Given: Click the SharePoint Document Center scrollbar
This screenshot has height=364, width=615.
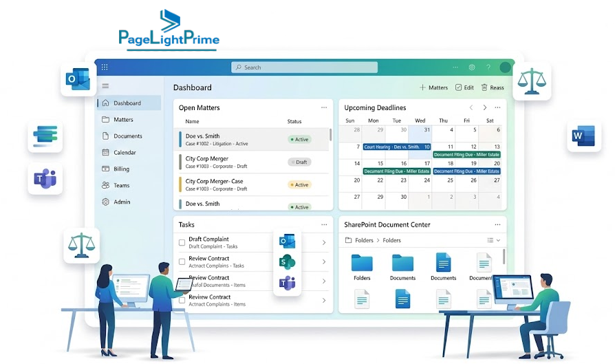Looking at the screenshot, I should pos(504,256).
